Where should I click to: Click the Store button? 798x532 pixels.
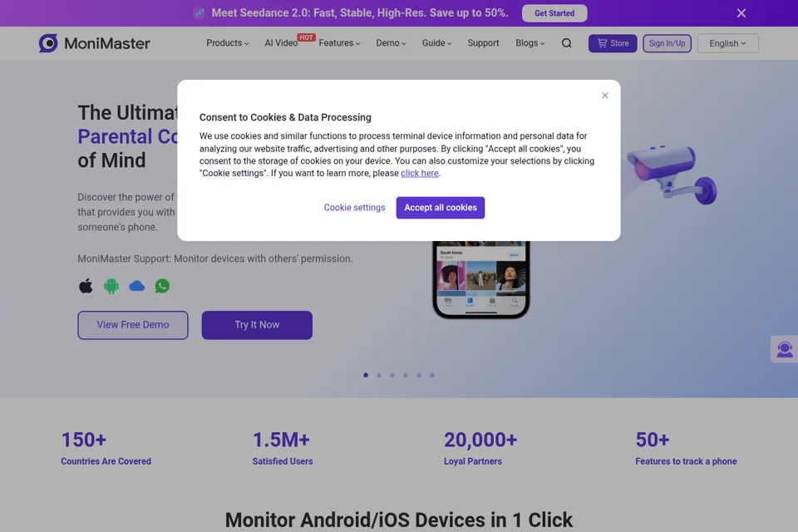coord(613,43)
